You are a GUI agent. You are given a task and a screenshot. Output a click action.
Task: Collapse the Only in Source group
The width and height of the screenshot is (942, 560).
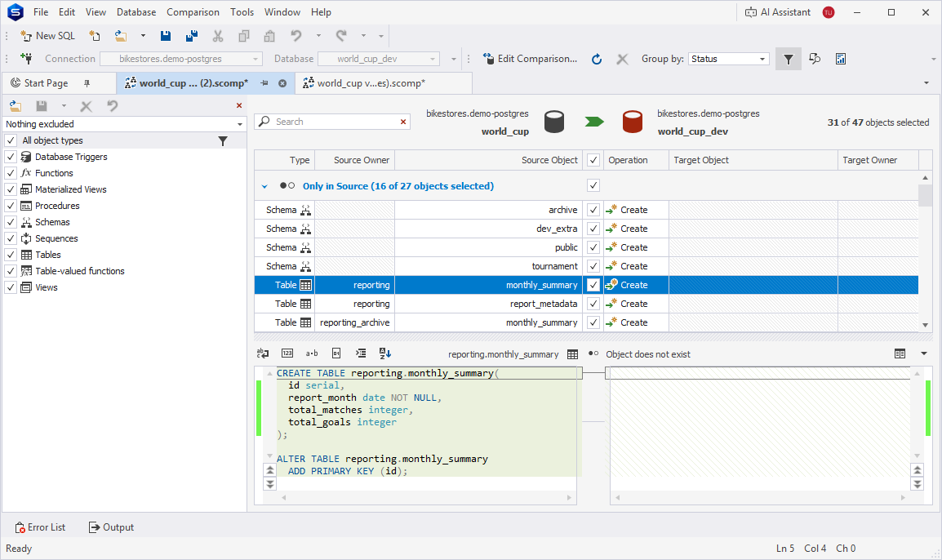click(264, 186)
